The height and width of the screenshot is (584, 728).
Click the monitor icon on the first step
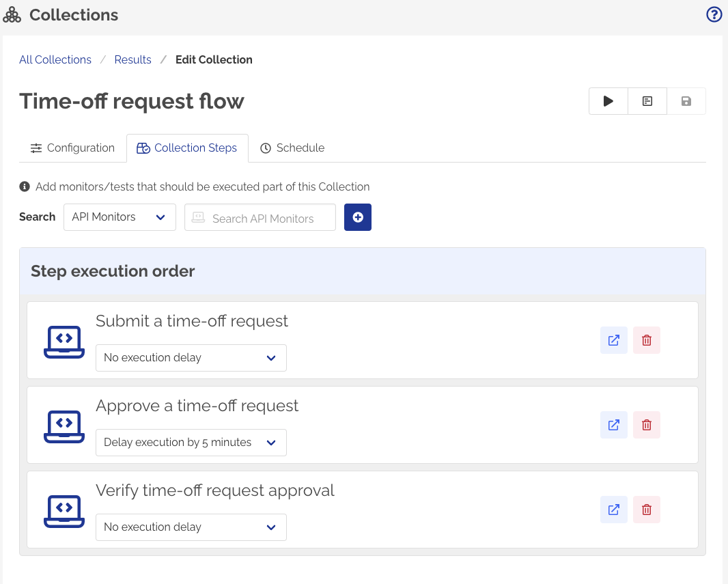point(64,340)
